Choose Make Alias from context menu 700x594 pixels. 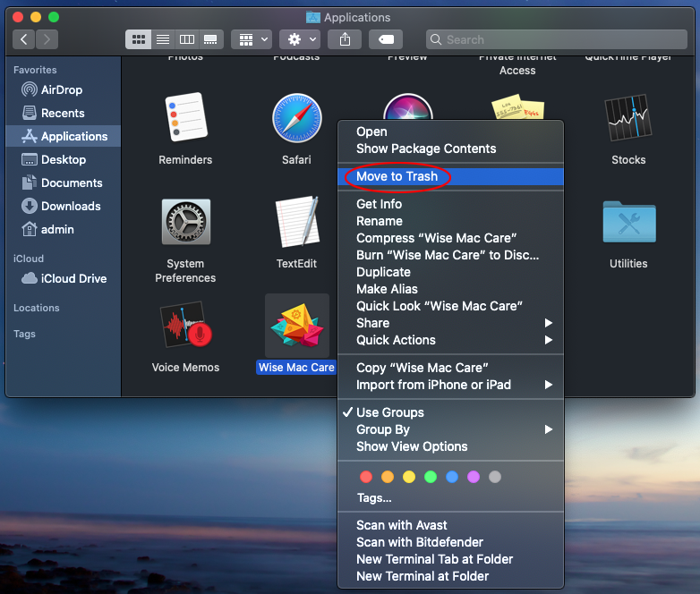coord(451,289)
